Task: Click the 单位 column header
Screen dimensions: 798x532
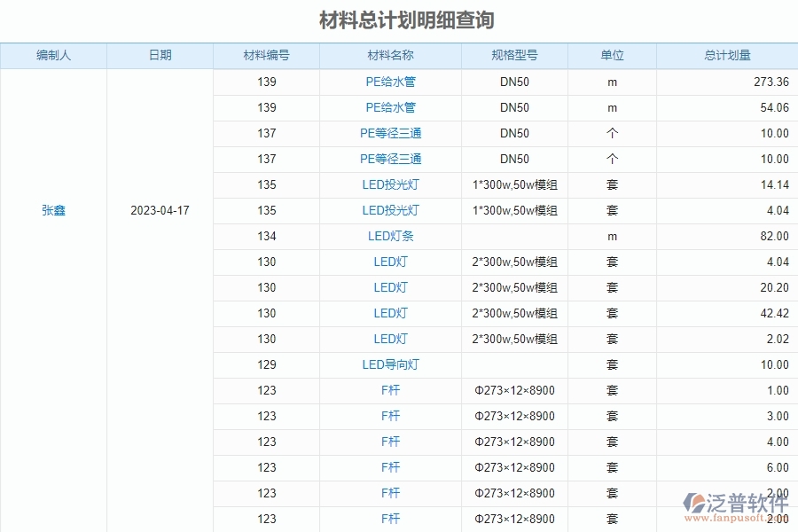Action: tap(612, 55)
